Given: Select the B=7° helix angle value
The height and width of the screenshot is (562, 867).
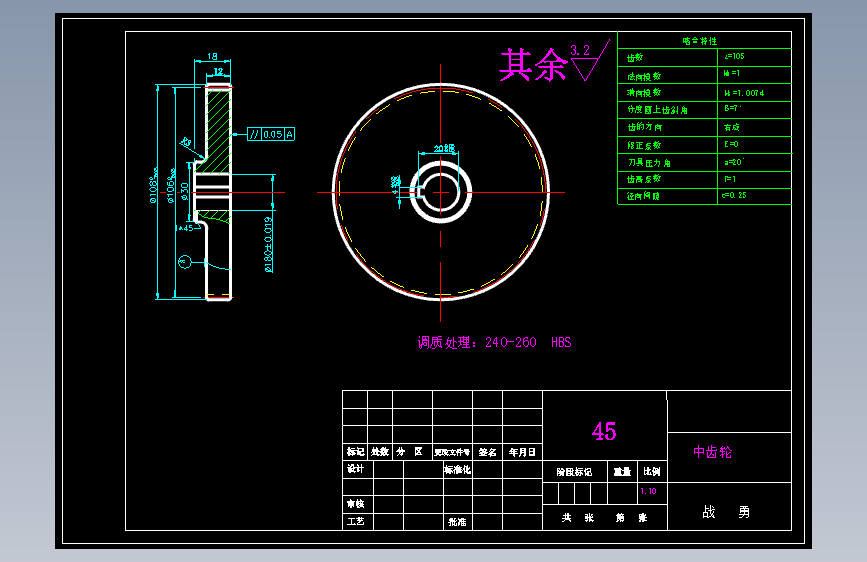Looking at the screenshot, I should point(733,108).
